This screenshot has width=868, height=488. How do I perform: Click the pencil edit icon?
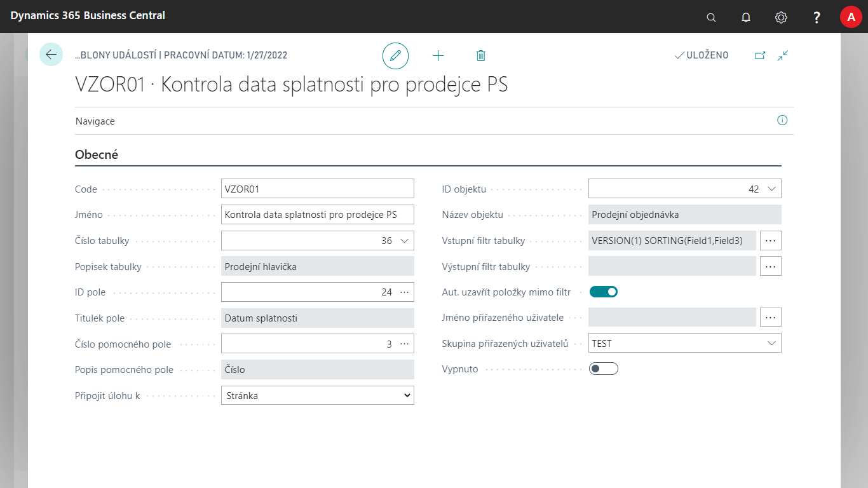pyautogui.click(x=395, y=56)
